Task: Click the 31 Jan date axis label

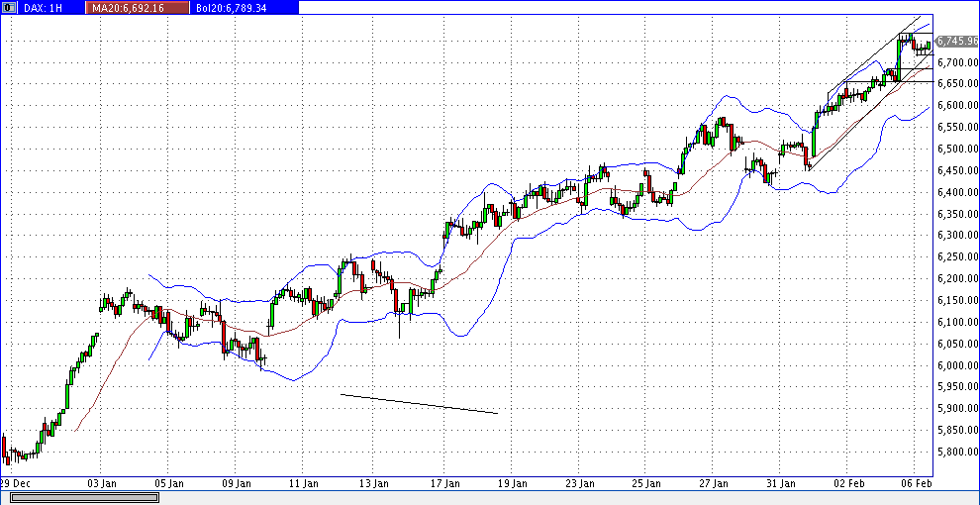Action: point(780,483)
